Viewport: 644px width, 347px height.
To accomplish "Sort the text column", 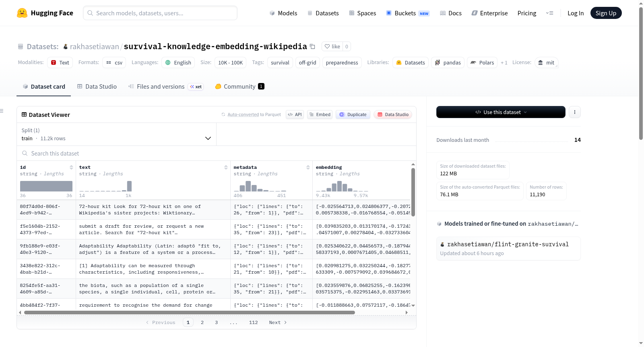I will coord(226,167).
